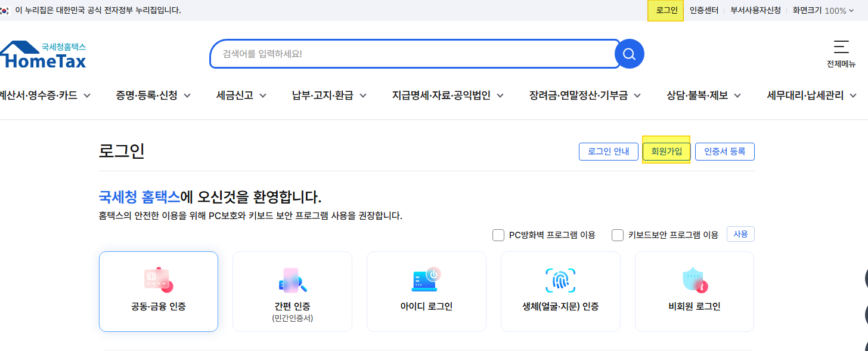
Task: Expand the 세금신고 menu
Action: [x=241, y=95]
